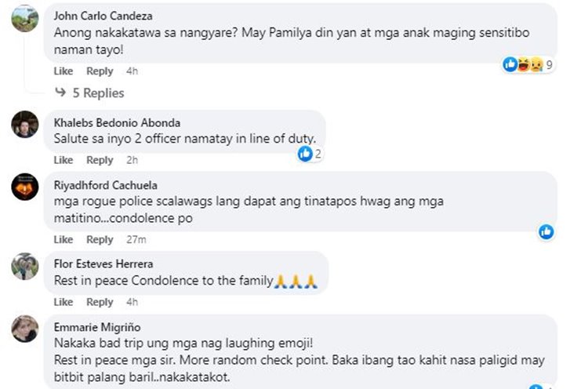
Task: Like John Carlo Candeza's comment
Action: pos(64,71)
